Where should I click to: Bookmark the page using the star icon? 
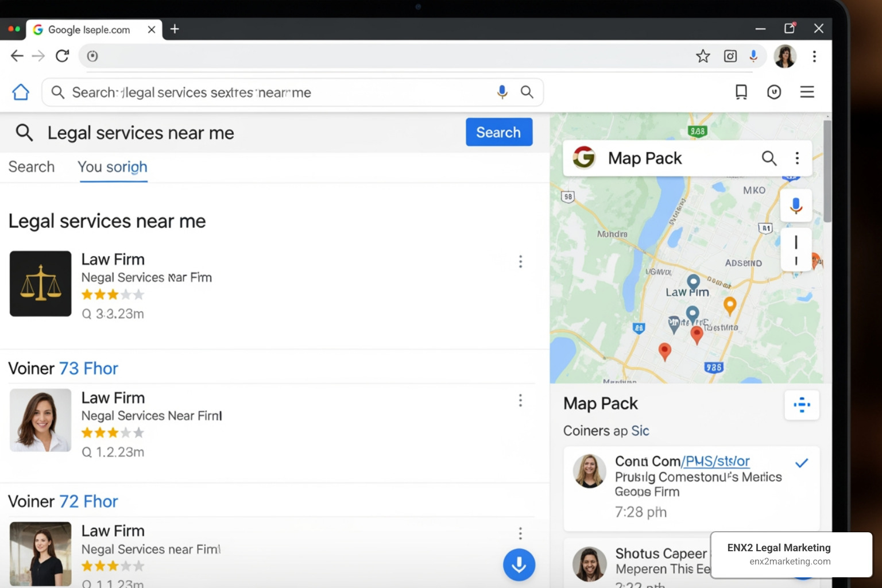(702, 56)
